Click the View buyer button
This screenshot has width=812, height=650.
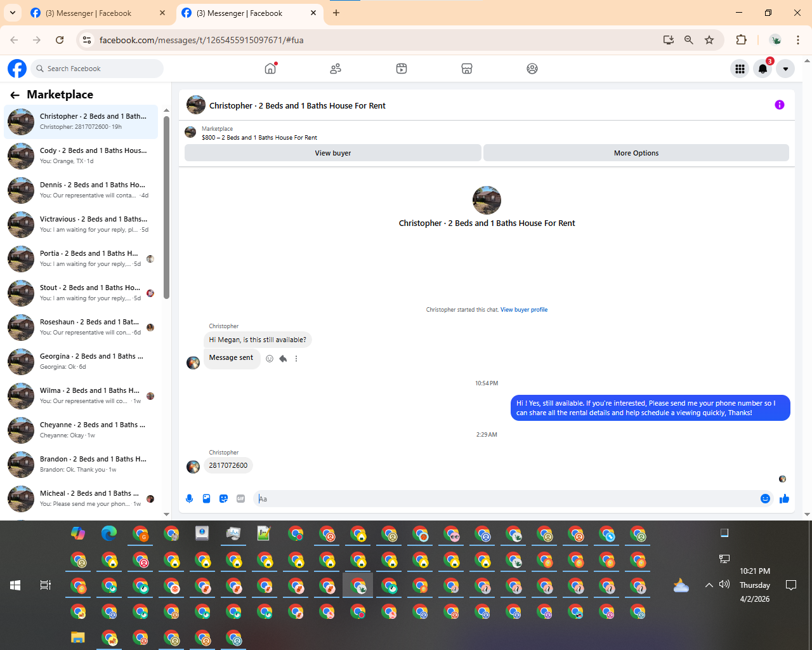coord(333,153)
